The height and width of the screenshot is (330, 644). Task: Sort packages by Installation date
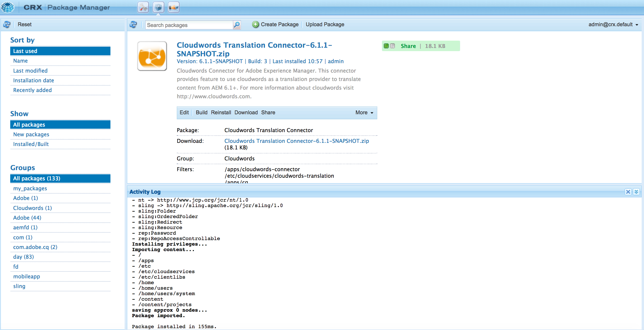(x=34, y=80)
